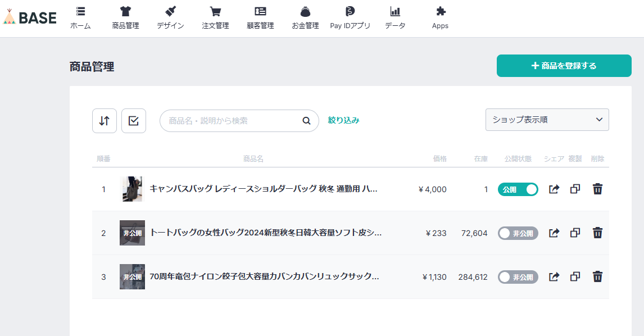Toggle 公開 switch for キャンバスバッグ

point(518,189)
